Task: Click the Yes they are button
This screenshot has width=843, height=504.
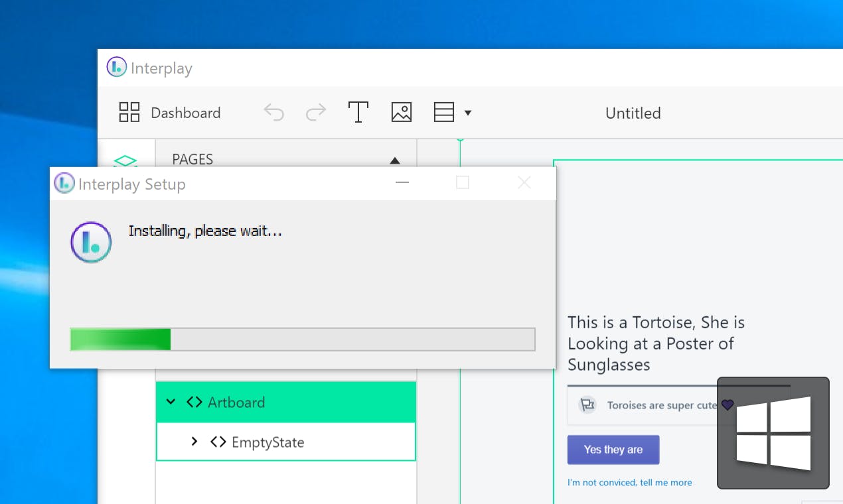Action: 613,450
